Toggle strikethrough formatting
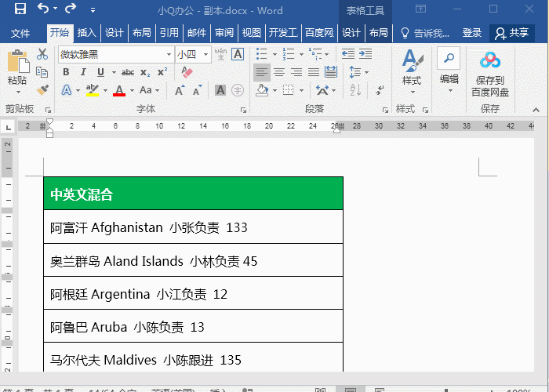Screen dimensions: 549x392 click(x=128, y=72)
